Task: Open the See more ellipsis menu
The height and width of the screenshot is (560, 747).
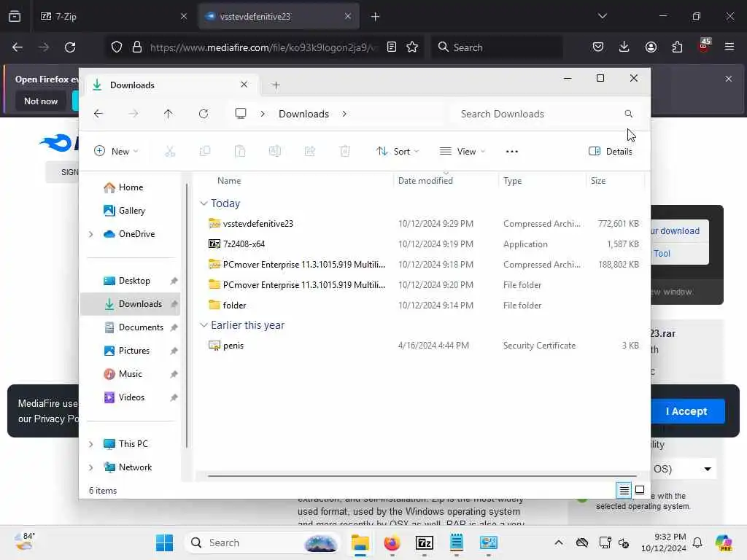Action: 511,152
